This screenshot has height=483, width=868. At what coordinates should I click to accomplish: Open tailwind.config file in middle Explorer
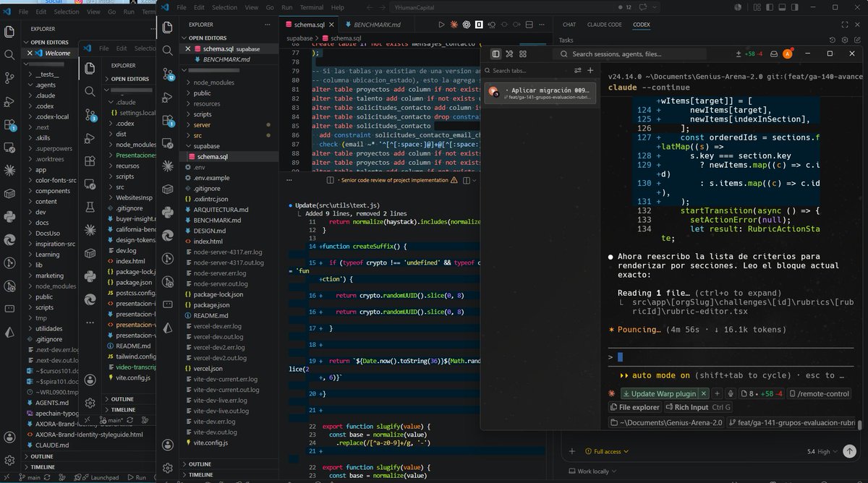136,356
